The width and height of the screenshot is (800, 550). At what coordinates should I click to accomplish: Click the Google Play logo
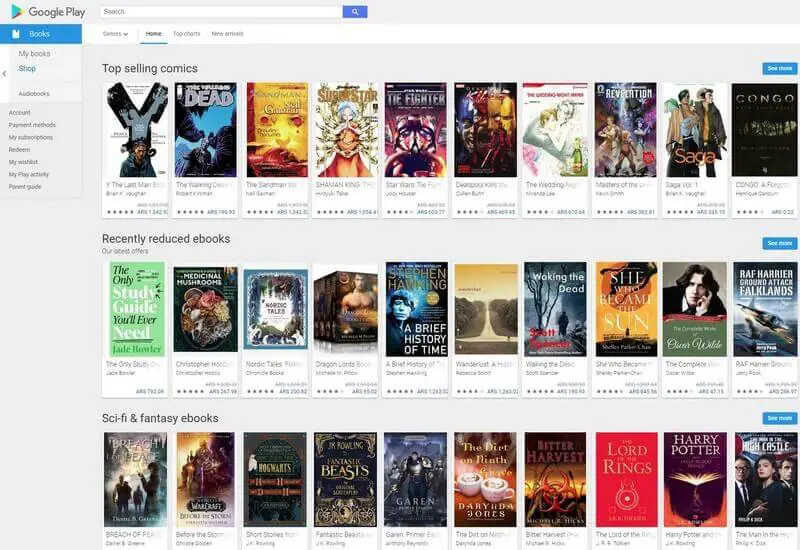(x=48, y=12)
